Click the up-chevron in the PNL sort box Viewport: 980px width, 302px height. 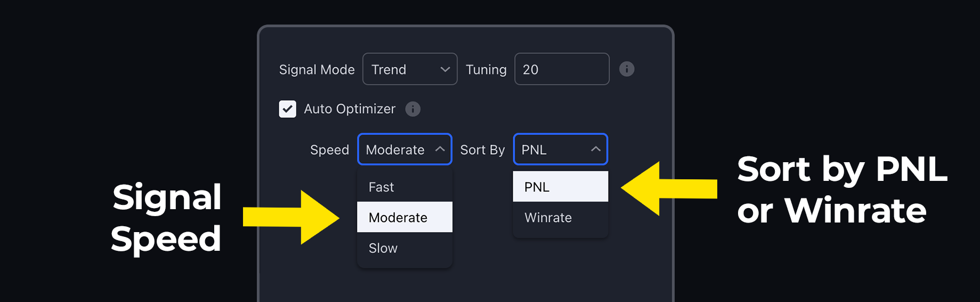click(596, 149)
